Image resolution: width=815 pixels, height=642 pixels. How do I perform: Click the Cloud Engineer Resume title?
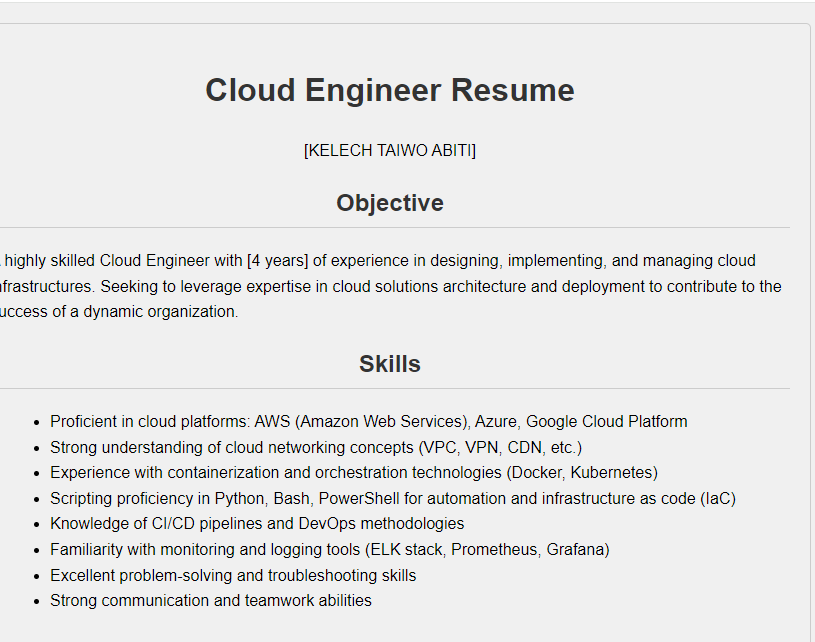point(389,91)
